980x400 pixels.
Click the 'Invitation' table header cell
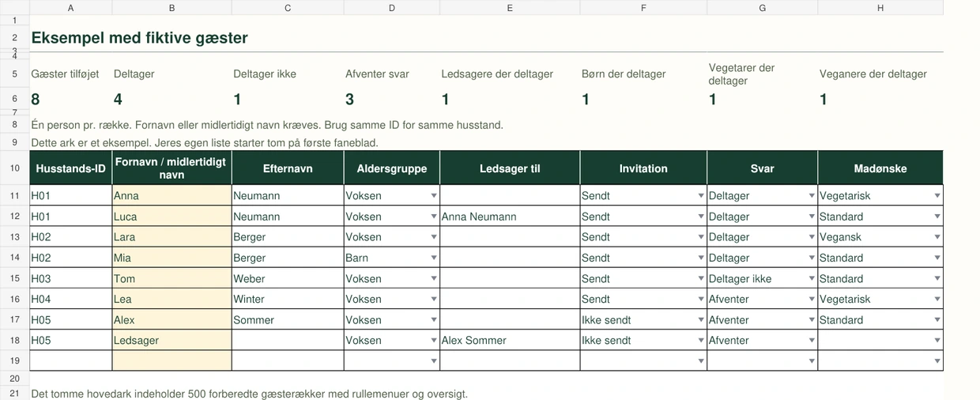(643, 168)
